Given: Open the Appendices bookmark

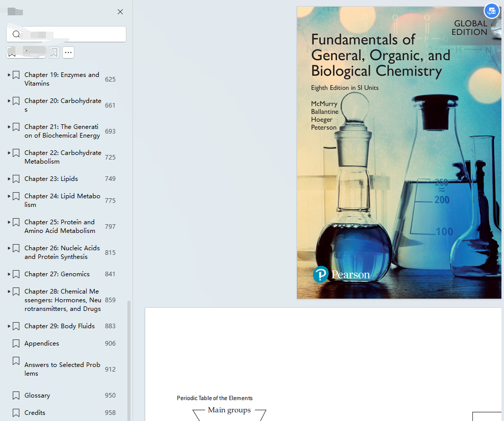Looking at the screenshot, I should click(x=42, y=344).
